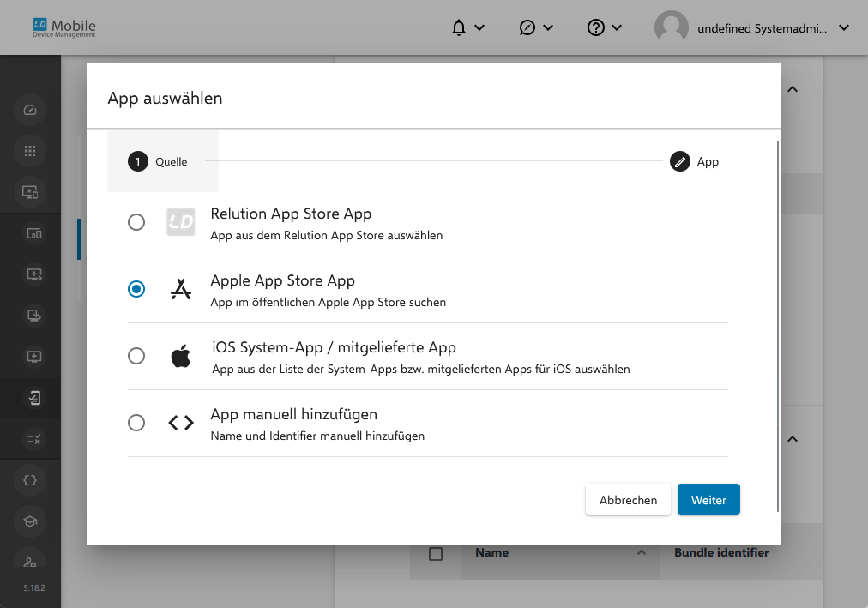Select the Relution App Store App radio button
Image resolution: width=868 pixels, height=608 pixels.
(x=136, y=222)
